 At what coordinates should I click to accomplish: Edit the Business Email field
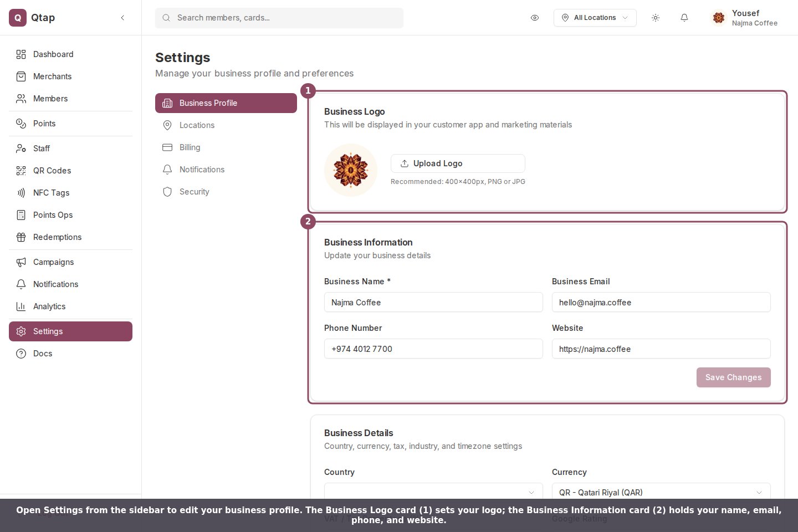point(661,302)
